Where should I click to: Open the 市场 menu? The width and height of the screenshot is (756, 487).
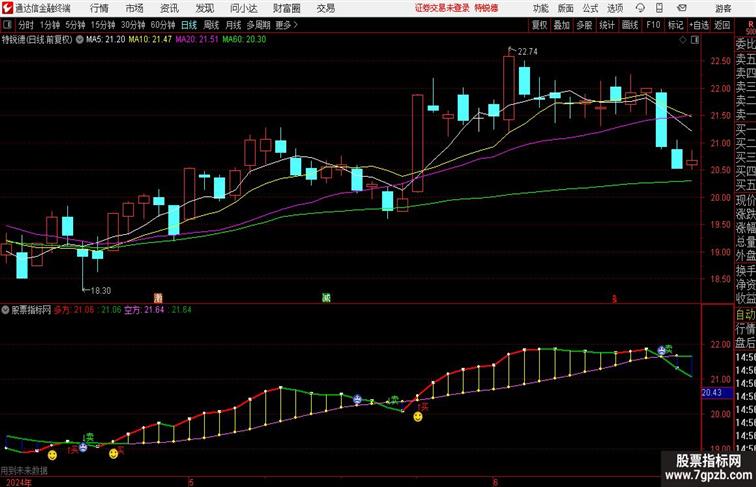click(135, 8)
